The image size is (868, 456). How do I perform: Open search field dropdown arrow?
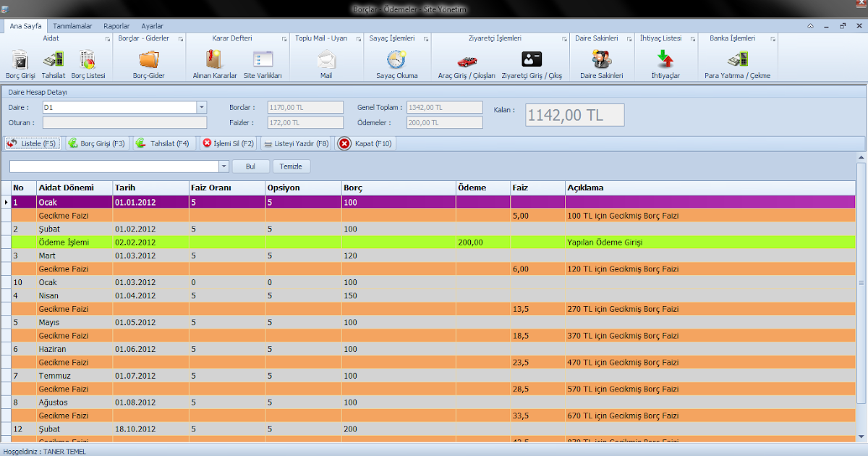224,166
